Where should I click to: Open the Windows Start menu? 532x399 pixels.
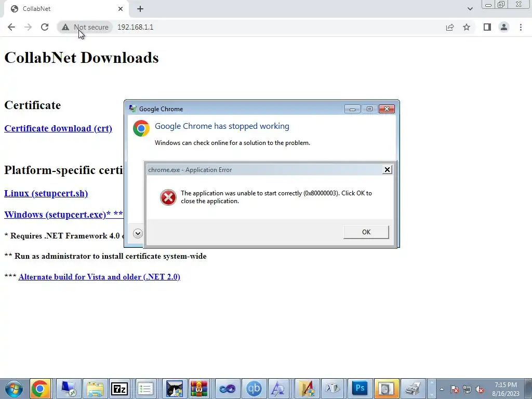(x=14, y=389)
